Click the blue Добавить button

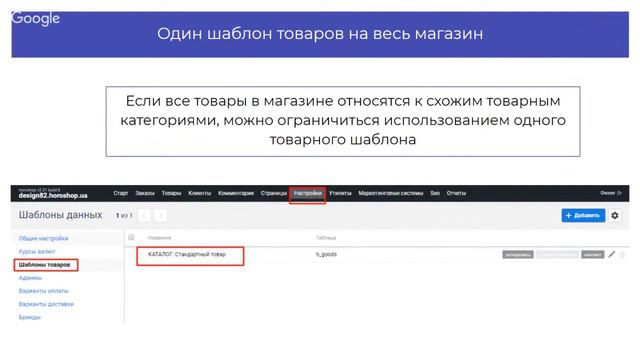[583, 216]
